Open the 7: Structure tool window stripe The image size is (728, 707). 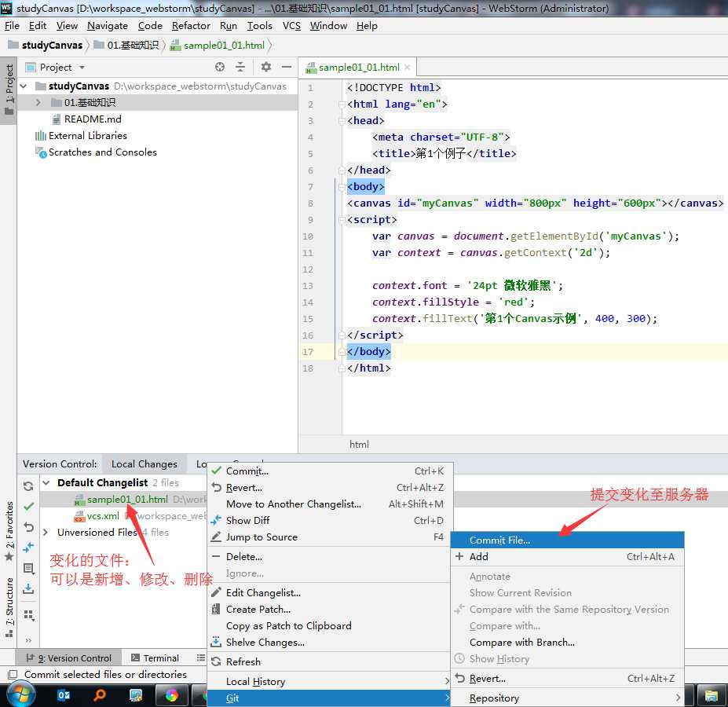9,606
